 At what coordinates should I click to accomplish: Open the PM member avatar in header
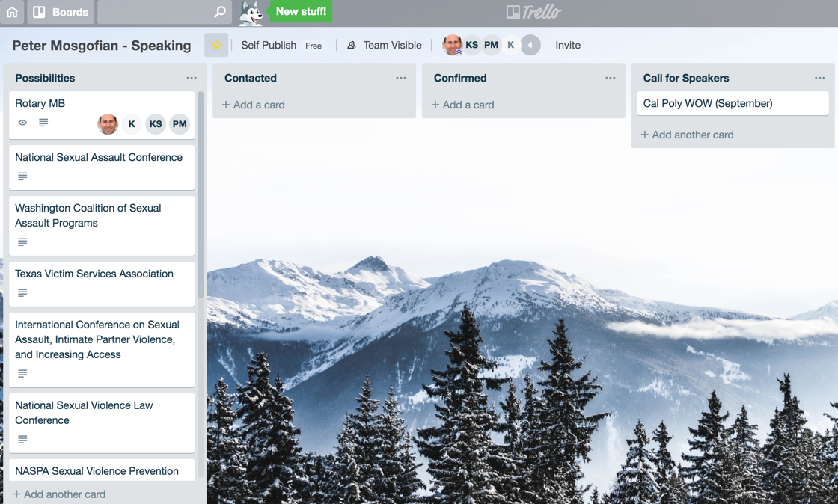pyautogui.click(x=491, y=46)
